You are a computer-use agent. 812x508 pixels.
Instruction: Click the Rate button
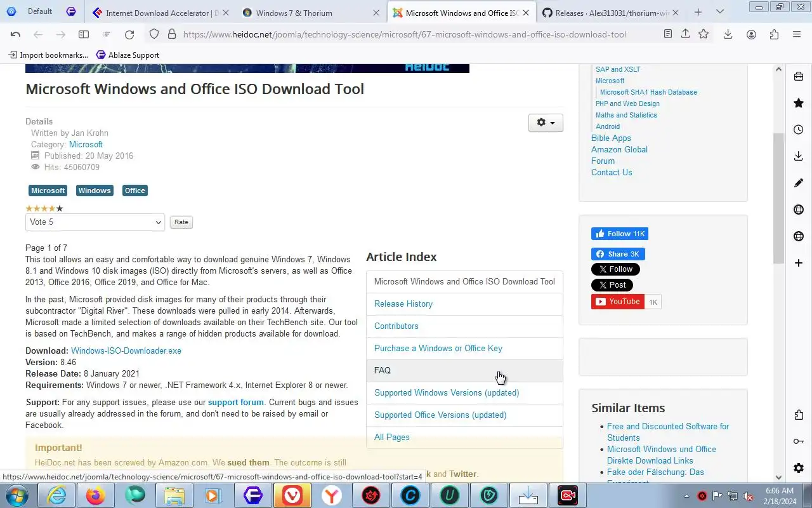pos(181,222)
